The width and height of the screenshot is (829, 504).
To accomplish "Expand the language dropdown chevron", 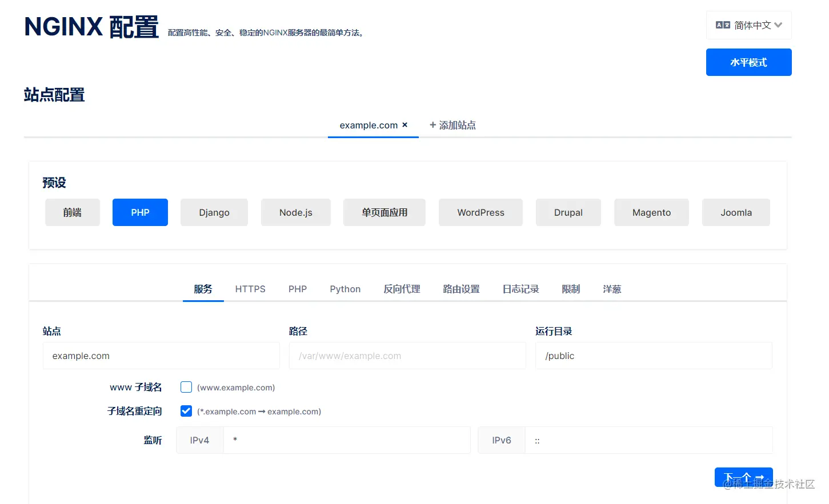I will (x=778, y=25).
